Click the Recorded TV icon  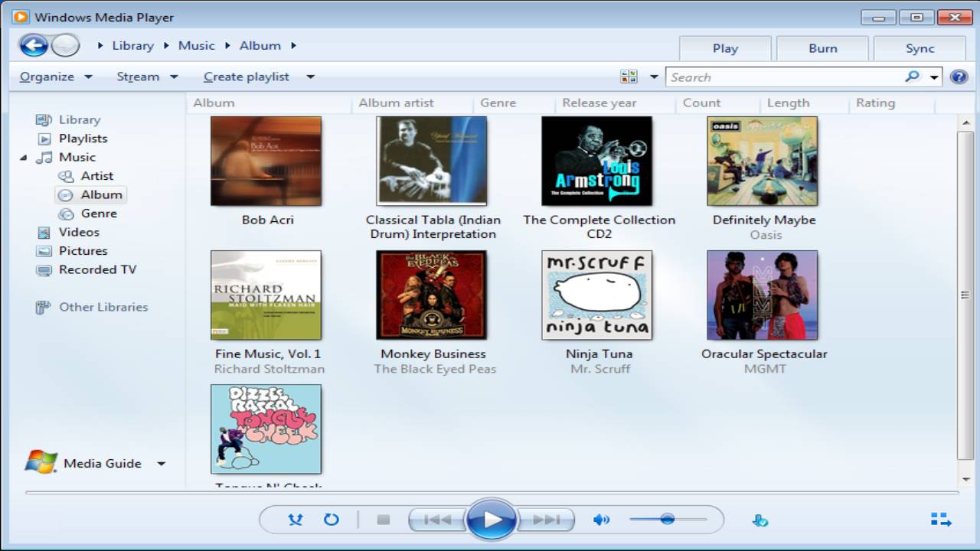(x=44, y=270)
